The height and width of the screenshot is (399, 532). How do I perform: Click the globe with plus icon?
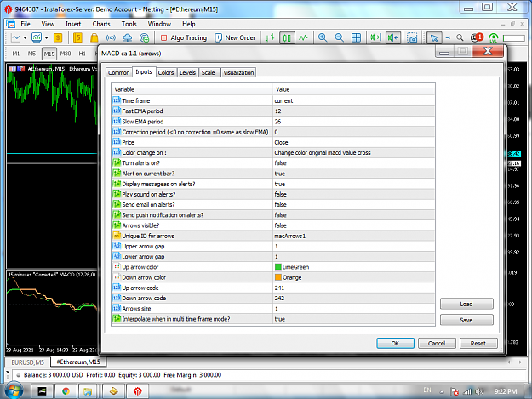tap(144, 37)
